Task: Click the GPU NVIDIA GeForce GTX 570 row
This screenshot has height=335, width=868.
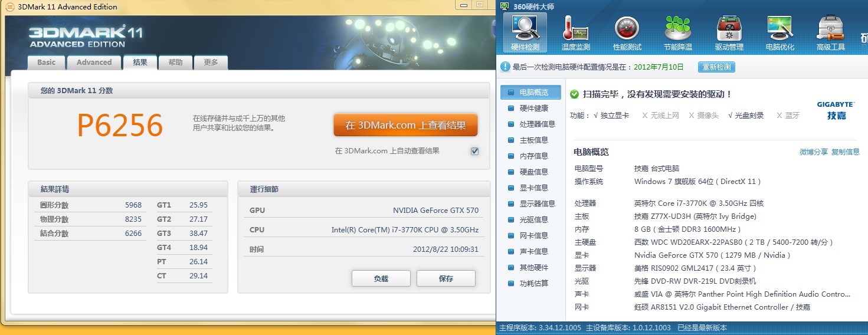Action: coord(364,211)
